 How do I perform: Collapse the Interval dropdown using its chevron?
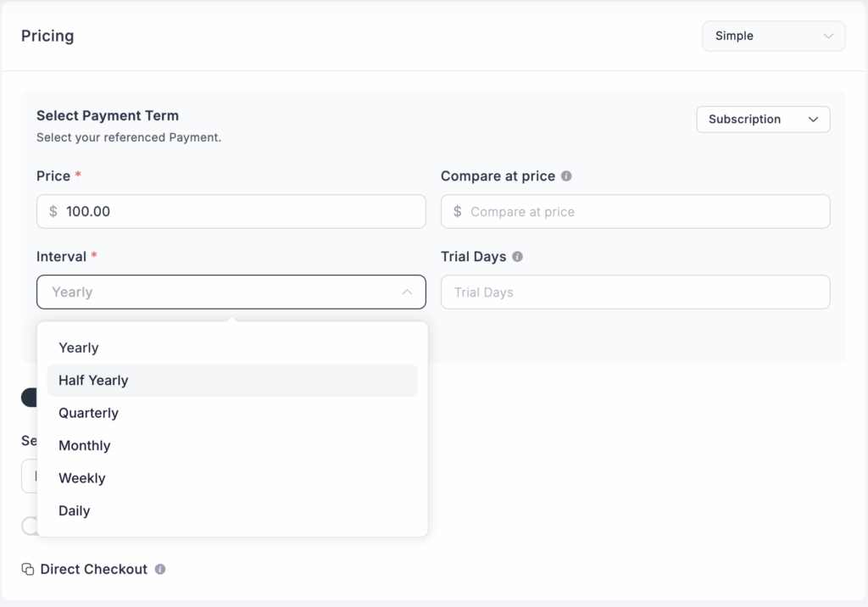click(407, 292)
